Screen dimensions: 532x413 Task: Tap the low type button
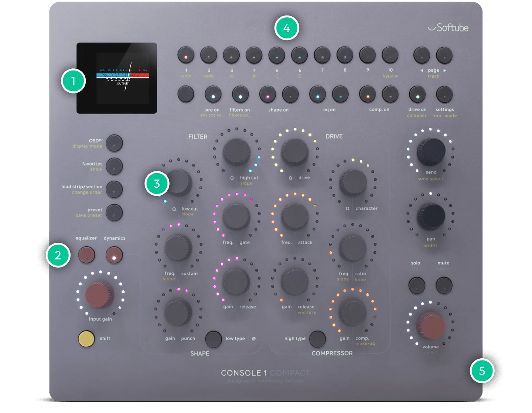[x=213, y=339]
